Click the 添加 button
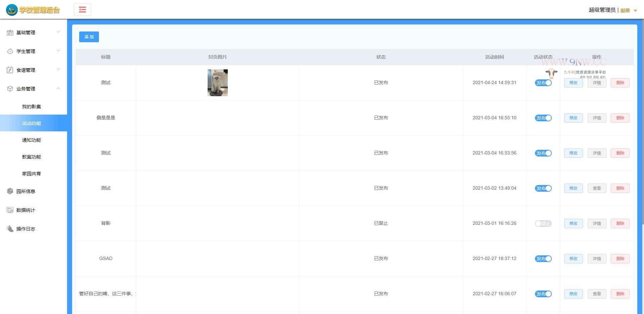The width and height of the screenshot is (644, 314). pos(89,37)
